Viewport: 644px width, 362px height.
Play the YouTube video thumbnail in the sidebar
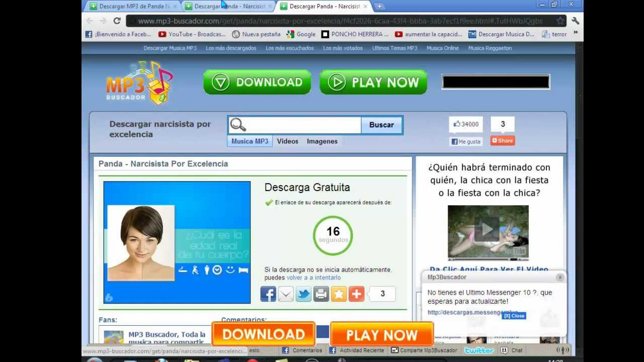tap(488, 232)
